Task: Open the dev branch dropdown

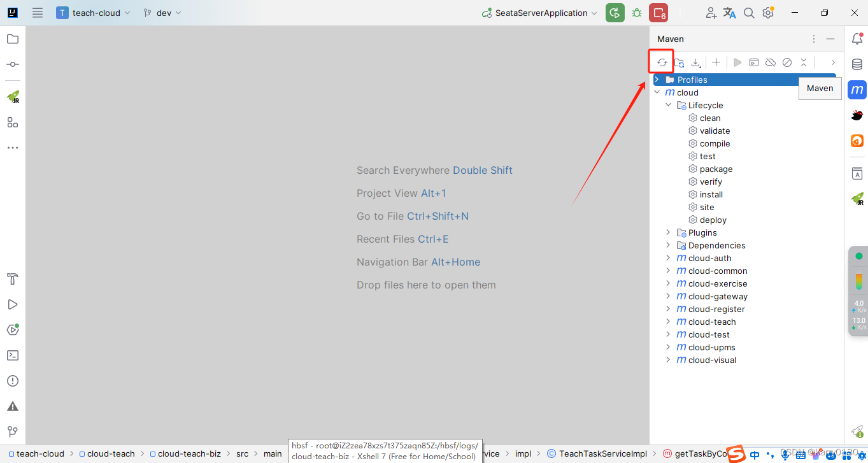Action: pos(161,13)
